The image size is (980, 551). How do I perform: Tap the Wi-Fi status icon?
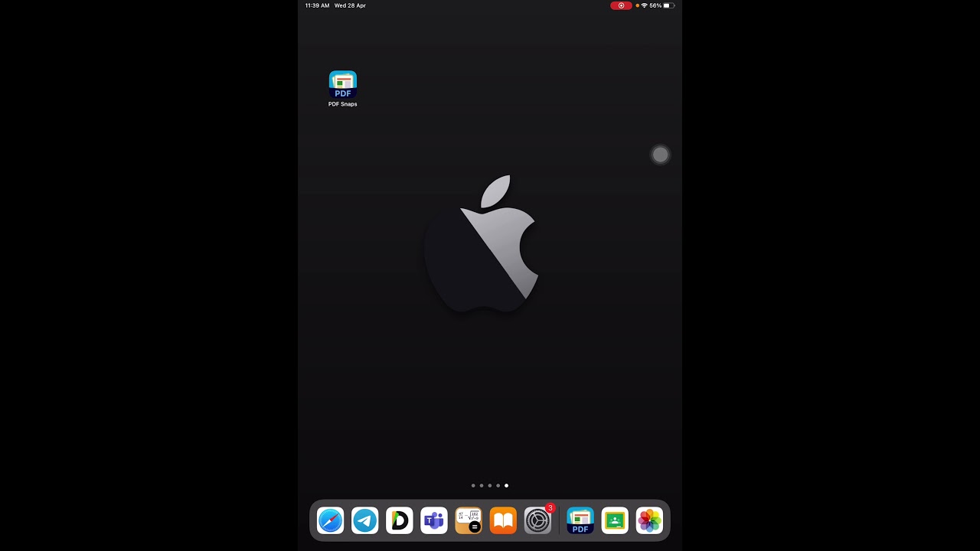click(x=645, y=5)
